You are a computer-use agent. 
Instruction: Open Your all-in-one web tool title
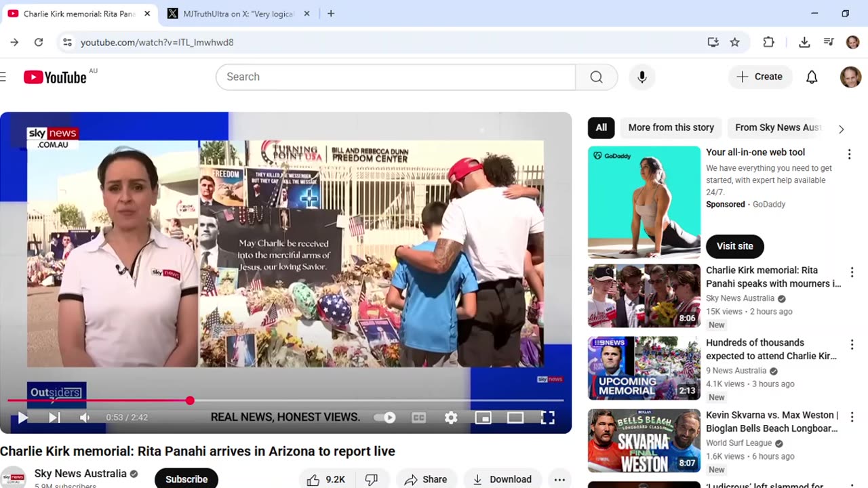(755, 152)
